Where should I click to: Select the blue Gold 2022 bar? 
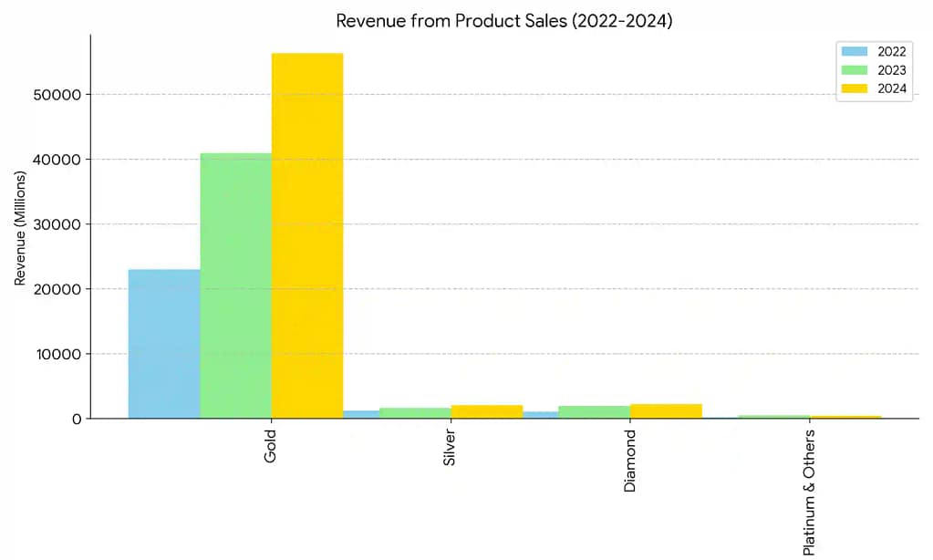click(x=164, y=342)
